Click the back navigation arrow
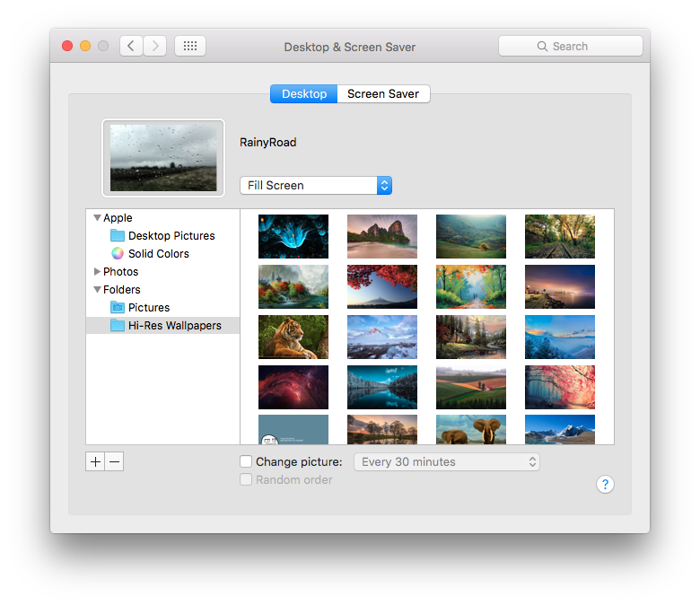Viewport: 700px width, 605px height. 131,46
